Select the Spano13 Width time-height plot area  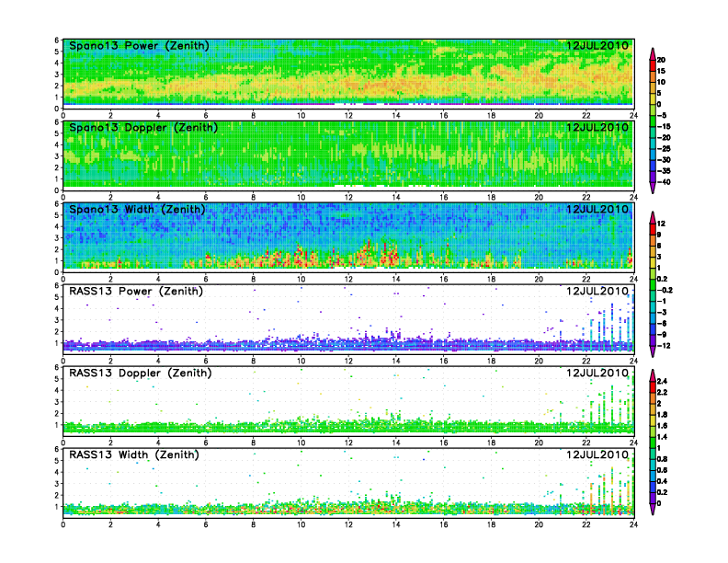coord(348,237)
